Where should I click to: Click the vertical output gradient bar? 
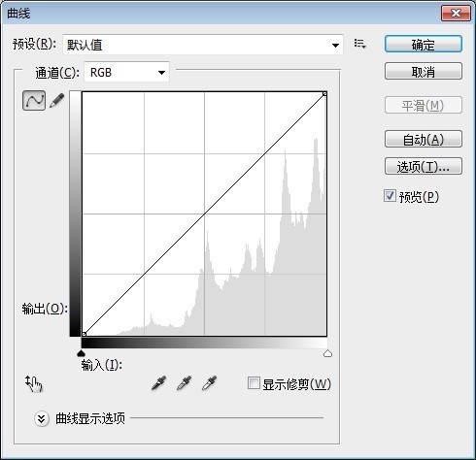(x=75, y=214)
